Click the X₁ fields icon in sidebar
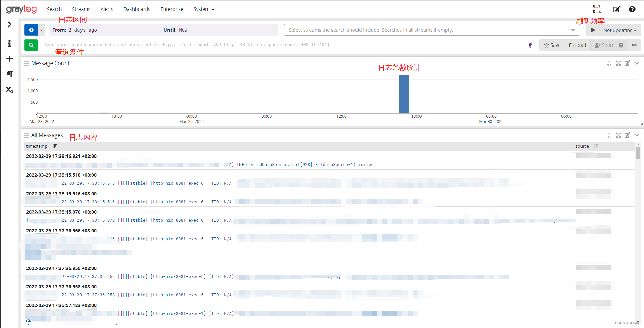 click(x=9, y=90)
